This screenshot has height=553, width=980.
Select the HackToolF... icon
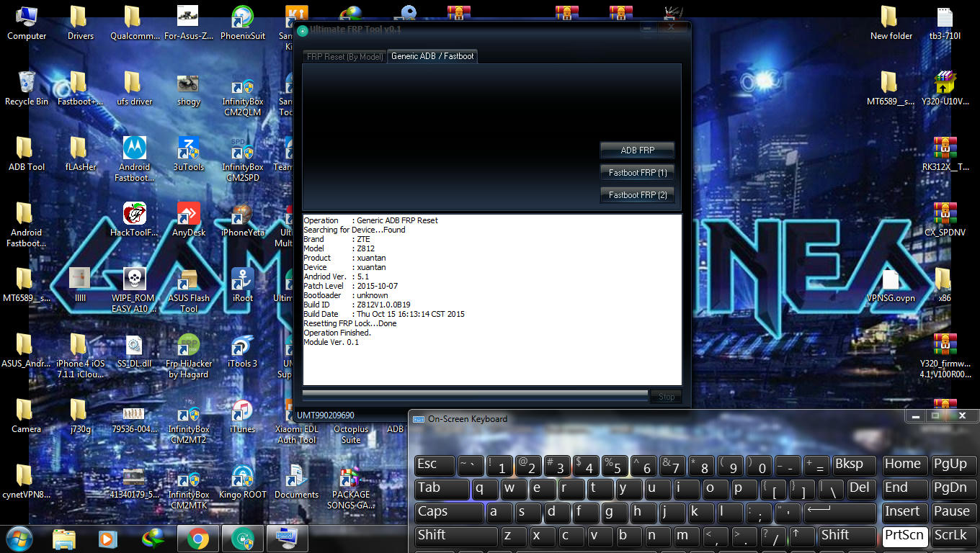coord(135,220)
